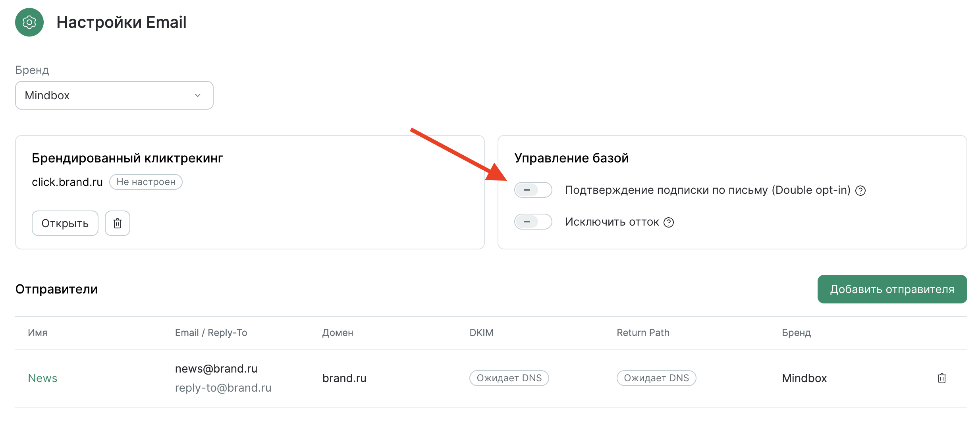
Task: Toggle Double opt-in subscription confirmation
Action: (533, 190)
